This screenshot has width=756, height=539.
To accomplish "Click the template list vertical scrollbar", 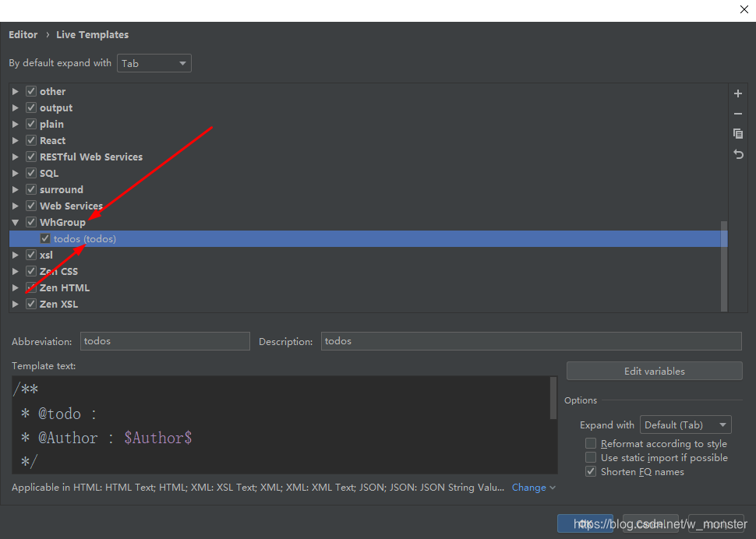I will (x=724, y=266).
